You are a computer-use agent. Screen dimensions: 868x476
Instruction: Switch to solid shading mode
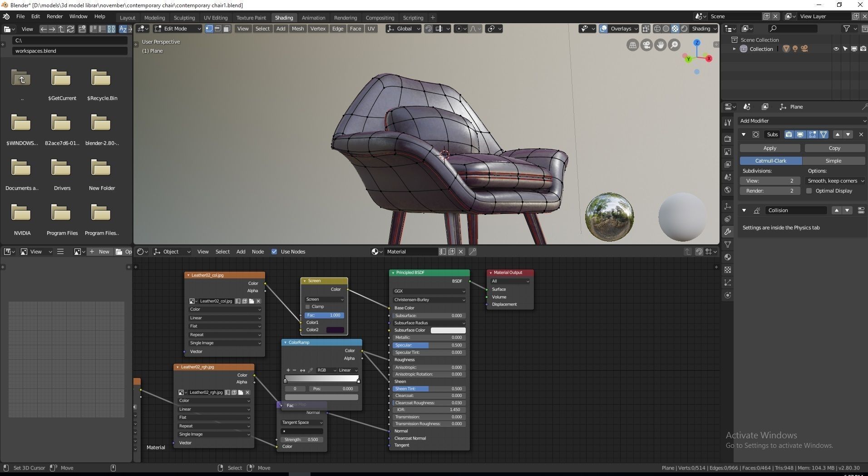[x=666, y=29]
